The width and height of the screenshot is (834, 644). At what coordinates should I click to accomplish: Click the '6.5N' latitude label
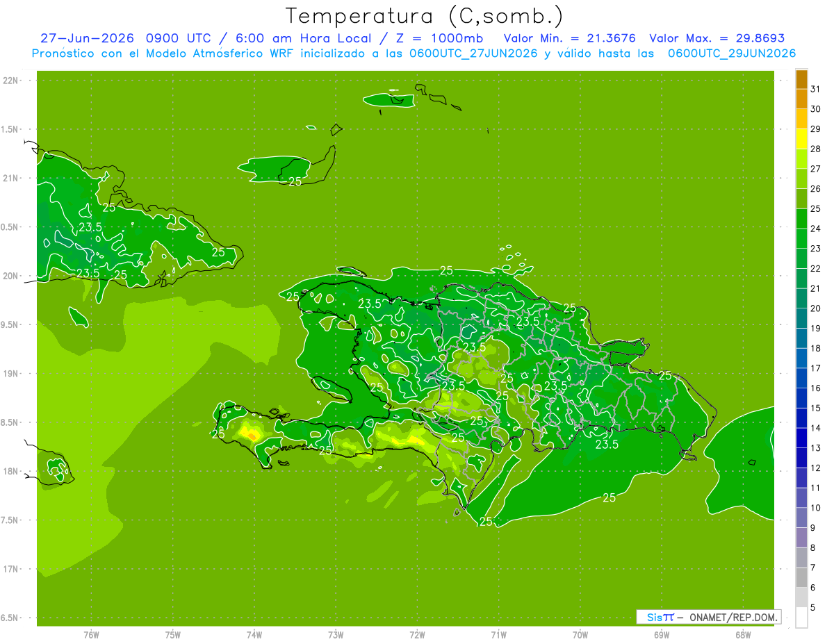pos(10,618)
